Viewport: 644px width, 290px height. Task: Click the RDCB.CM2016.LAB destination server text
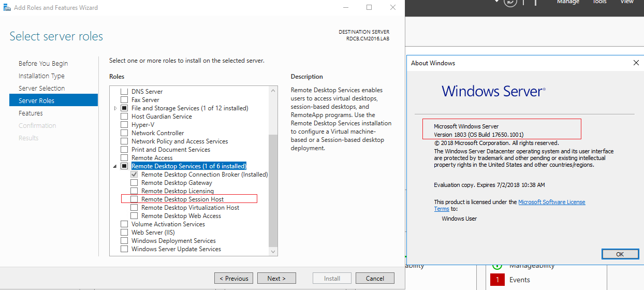pos(368,38)
